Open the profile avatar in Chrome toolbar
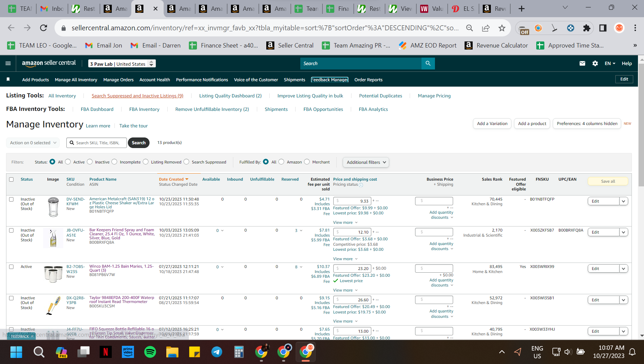 (x=619, y=28)
